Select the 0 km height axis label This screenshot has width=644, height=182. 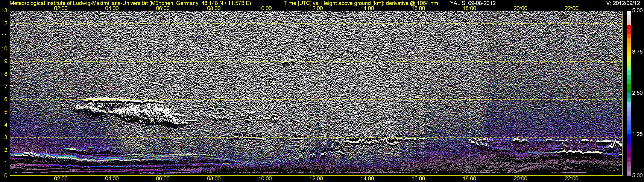pos(6,176)
